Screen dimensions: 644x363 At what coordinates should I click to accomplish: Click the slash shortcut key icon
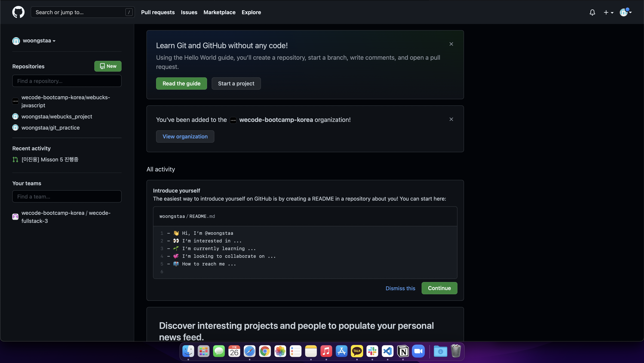129,12
